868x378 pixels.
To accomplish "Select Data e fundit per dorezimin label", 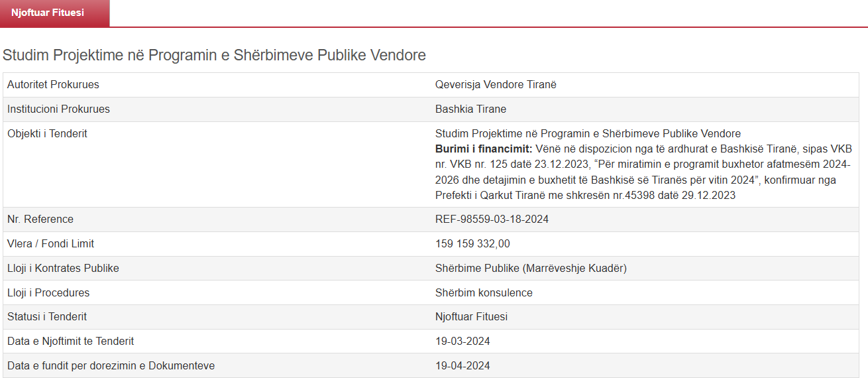I will click(111, 366).
